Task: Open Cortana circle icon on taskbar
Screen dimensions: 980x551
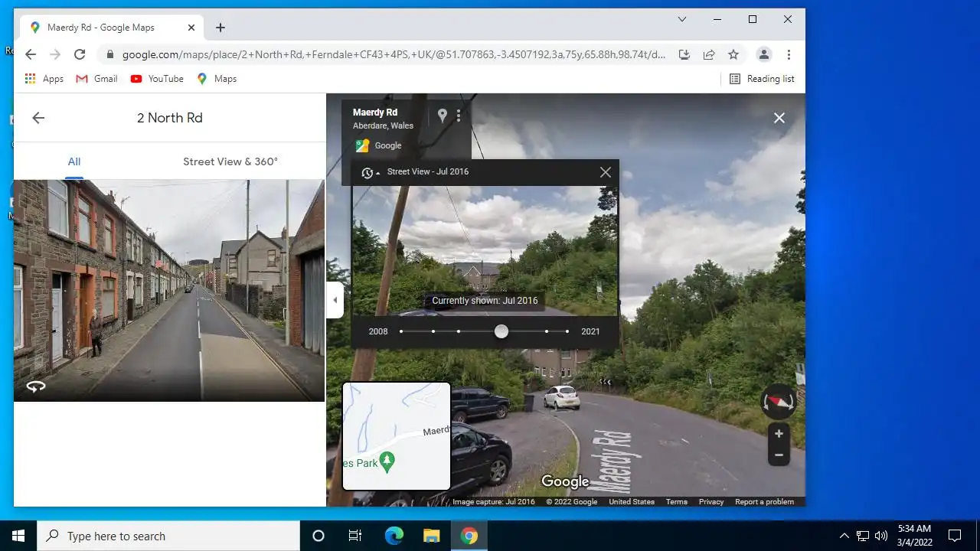Action: tap(318, 536)
